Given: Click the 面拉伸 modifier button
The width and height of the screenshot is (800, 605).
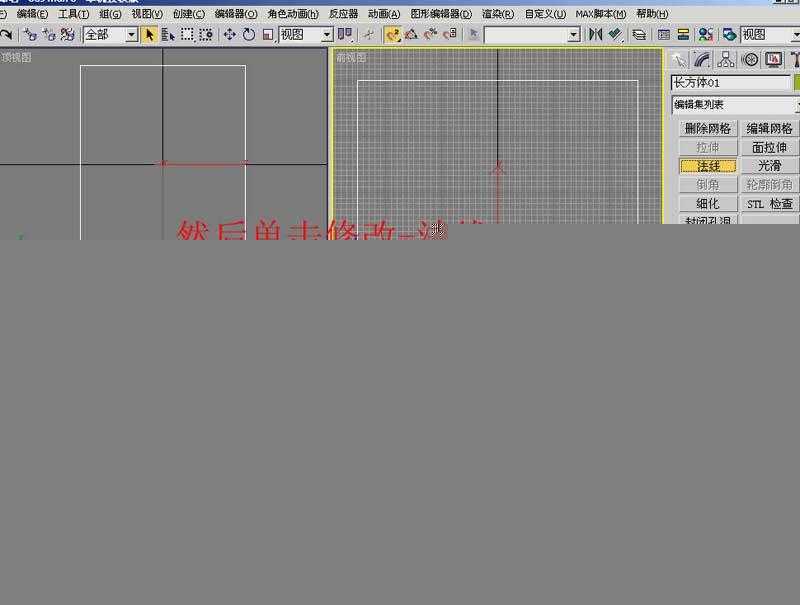Looking at the screenshot, I should [769, 147].
